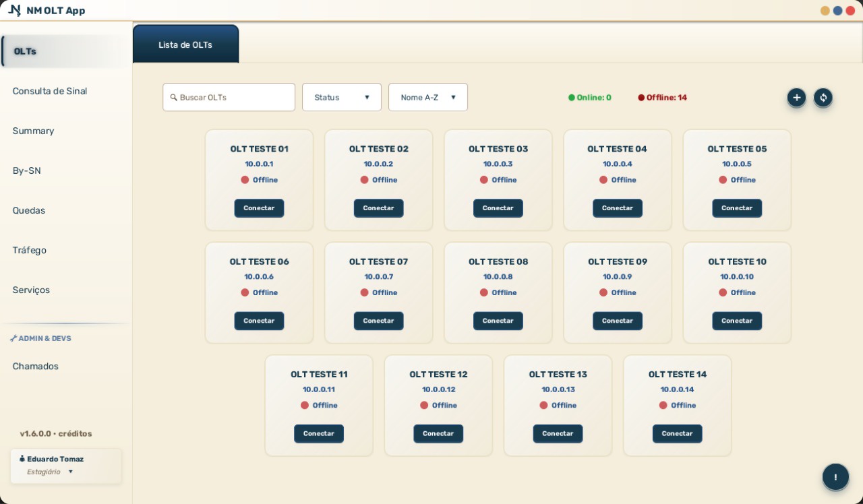Click Conectar on OLT TESTE 06
863x504 pixels.
259,321
